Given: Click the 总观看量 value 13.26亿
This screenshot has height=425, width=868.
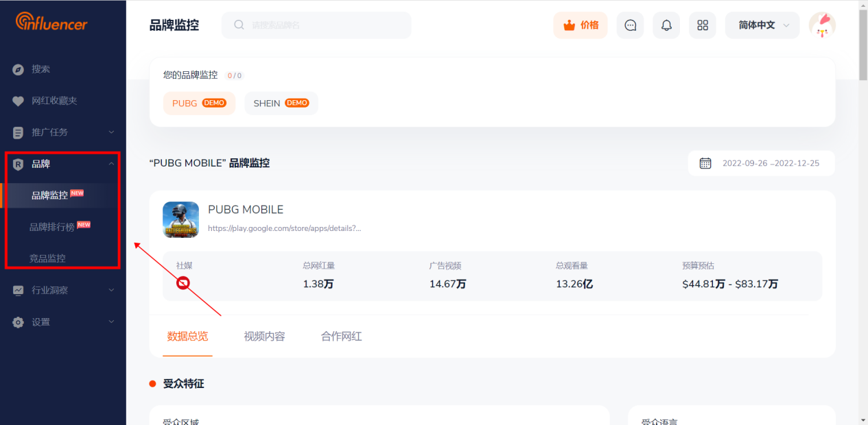Looking at the screenshot, I should click(574, 284).
